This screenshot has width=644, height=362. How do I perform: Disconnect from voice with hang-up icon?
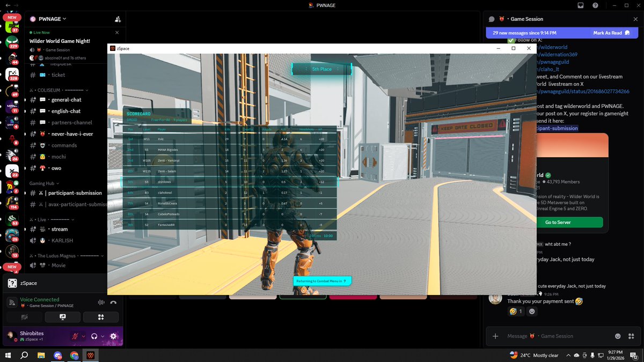(x=113, y=302)
